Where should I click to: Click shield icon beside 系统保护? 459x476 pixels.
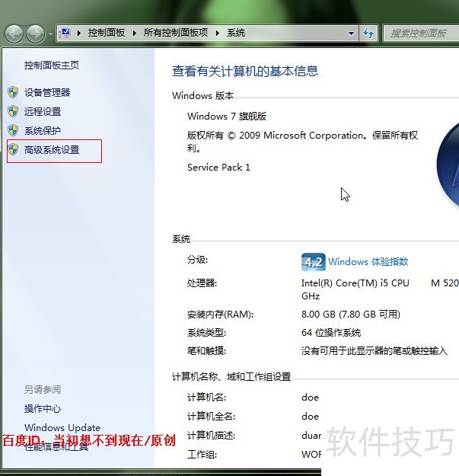click(x=13, y=130)
